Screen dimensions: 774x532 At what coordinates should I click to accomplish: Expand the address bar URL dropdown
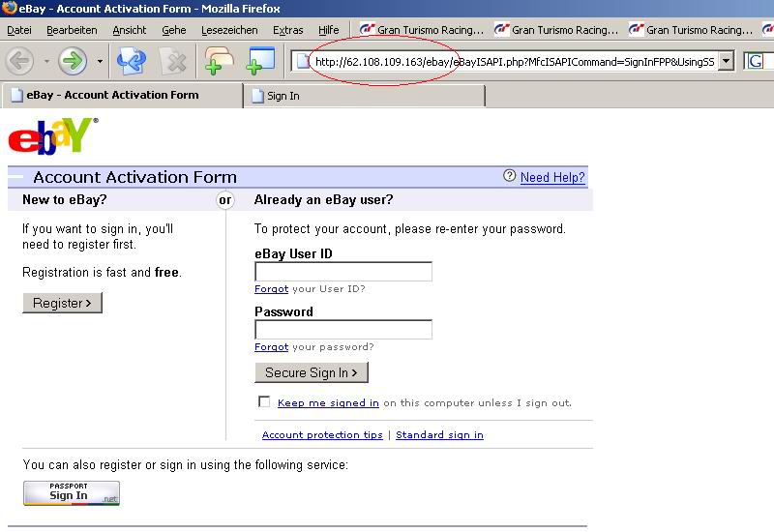(x=726, y=61)
